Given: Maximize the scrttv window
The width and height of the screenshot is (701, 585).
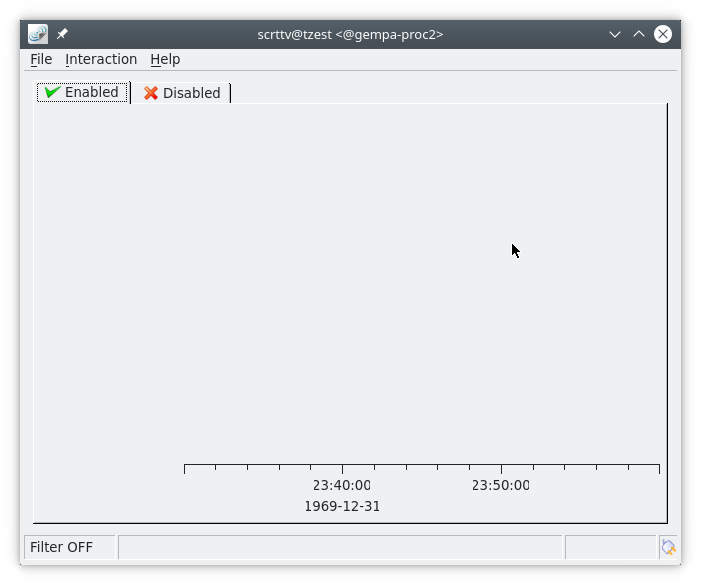Looking at the screenshot, I should coord(639,34).
